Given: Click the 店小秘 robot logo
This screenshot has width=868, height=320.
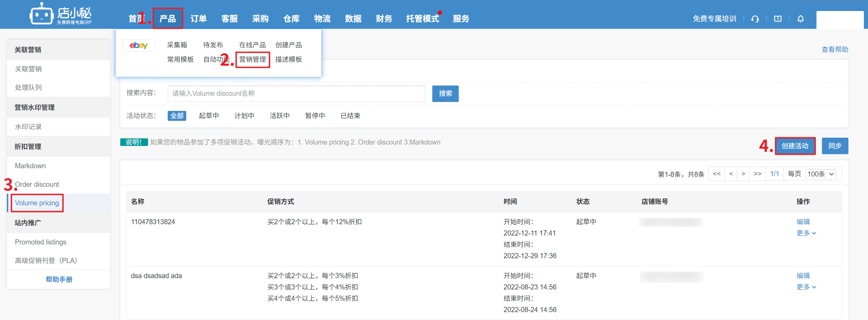Looking at the screenshot, I should [x=42, y=14].
